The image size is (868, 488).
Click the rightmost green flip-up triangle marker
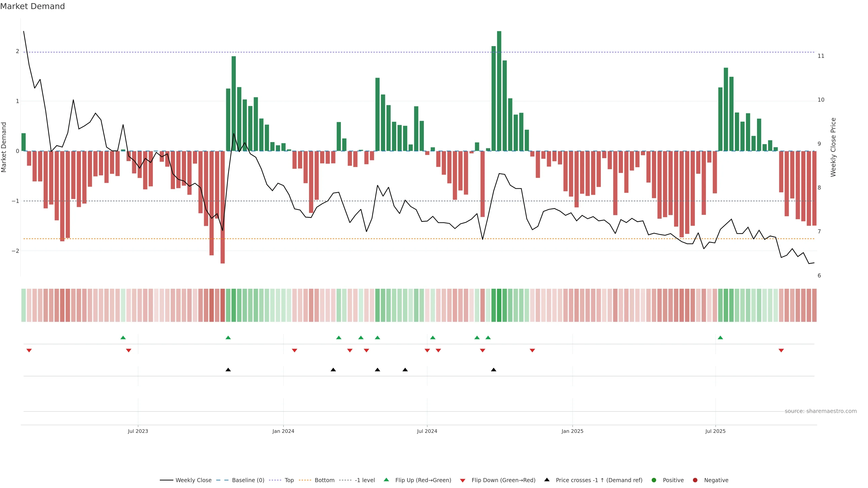pyautogui.click(x=720, y=338)
